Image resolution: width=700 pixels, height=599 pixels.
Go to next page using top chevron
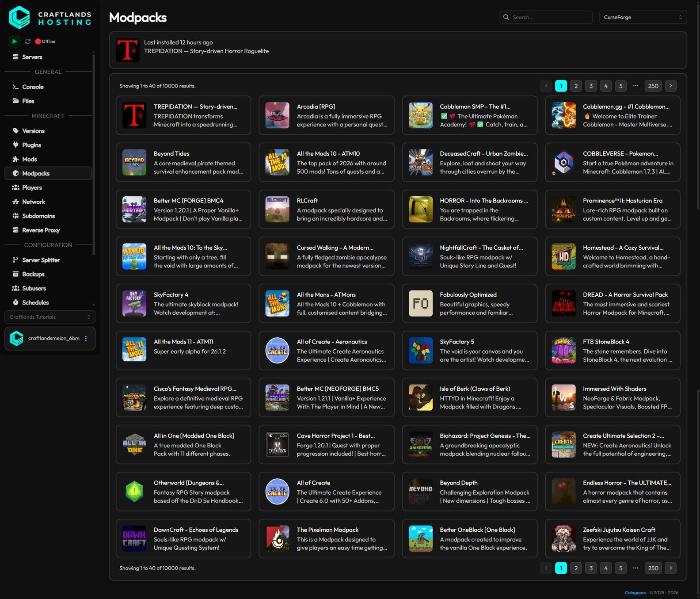coord(671,86)
